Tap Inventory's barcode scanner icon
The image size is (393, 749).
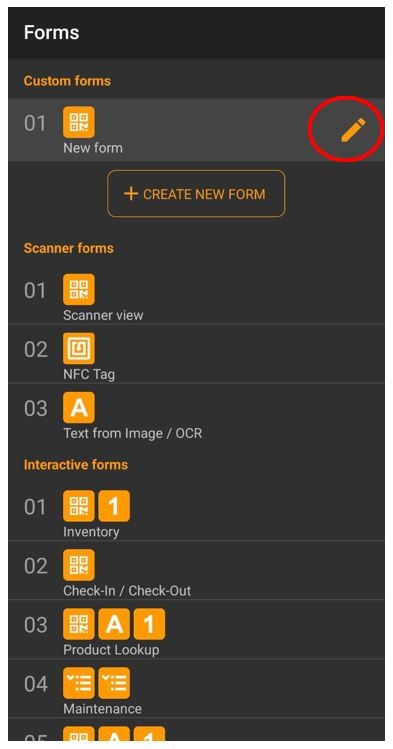point(79,506)
